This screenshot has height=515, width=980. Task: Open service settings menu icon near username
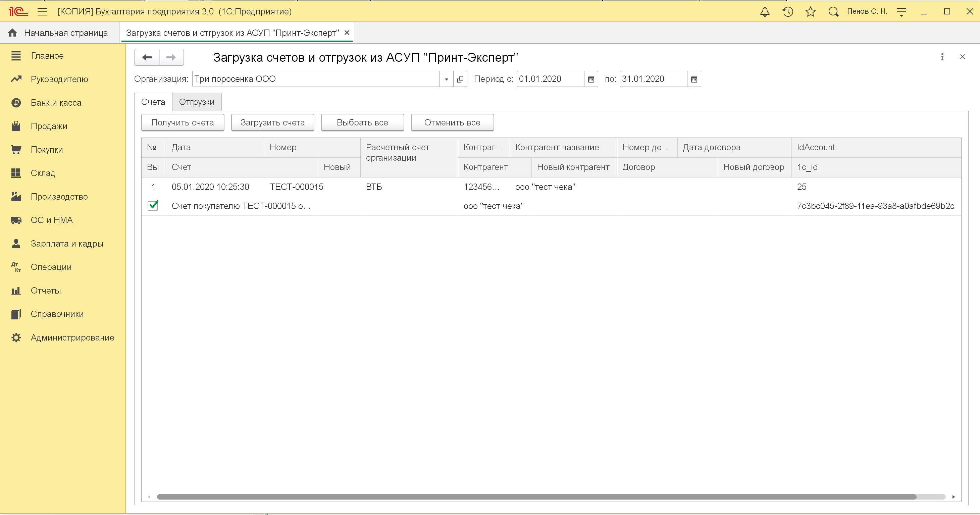[x=901, y=12]
